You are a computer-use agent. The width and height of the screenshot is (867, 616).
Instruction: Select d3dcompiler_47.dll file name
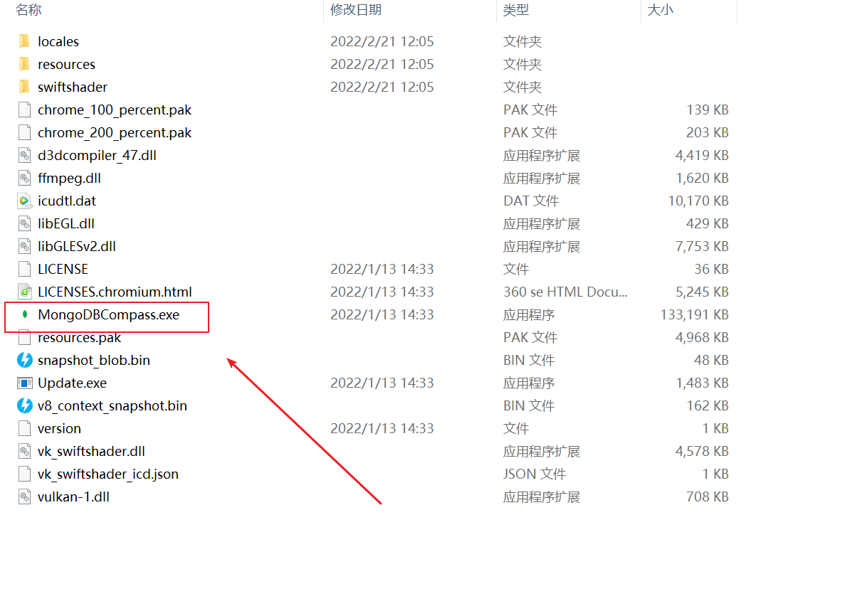[x=97, y=155]
